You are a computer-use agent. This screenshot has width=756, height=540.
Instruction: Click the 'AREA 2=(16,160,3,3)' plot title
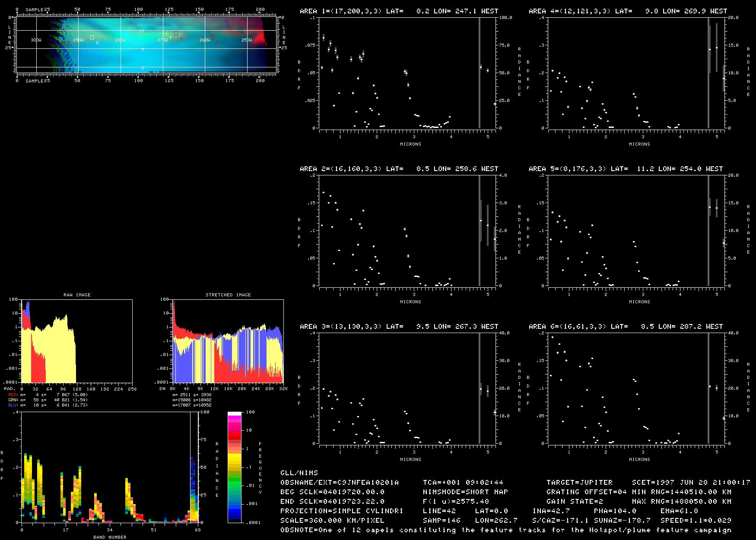coord(399,168)
